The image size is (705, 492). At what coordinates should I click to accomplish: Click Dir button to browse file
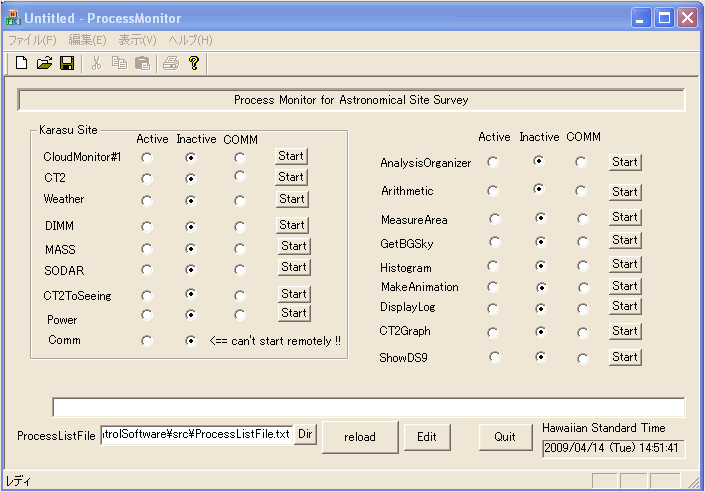tap(306, 434)
